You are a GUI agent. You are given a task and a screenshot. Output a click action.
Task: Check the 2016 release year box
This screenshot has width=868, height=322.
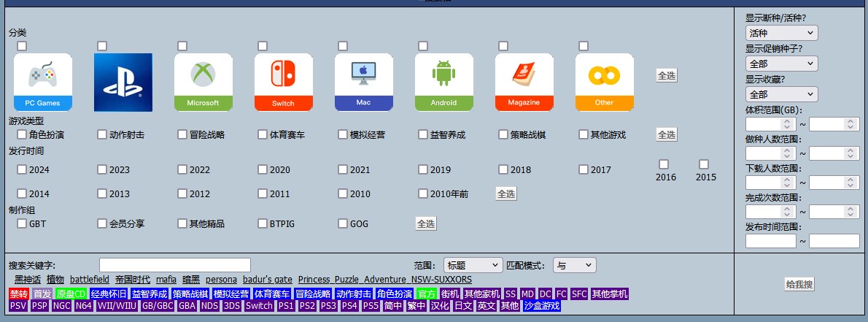[x=664, y=164]
